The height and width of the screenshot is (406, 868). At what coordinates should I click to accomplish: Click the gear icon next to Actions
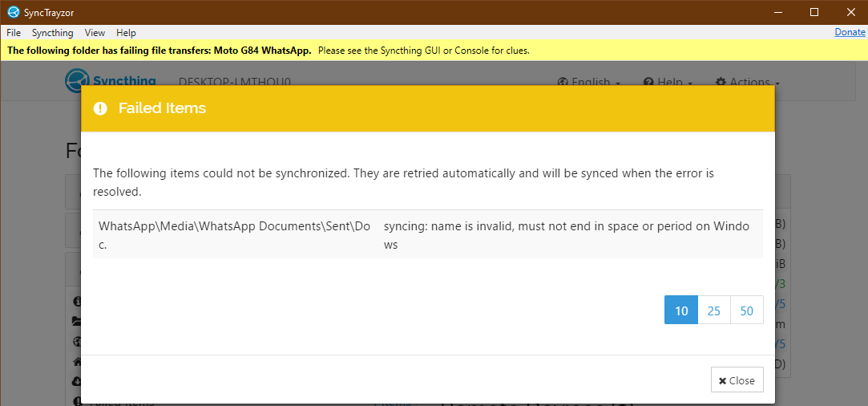coord(721,83)
